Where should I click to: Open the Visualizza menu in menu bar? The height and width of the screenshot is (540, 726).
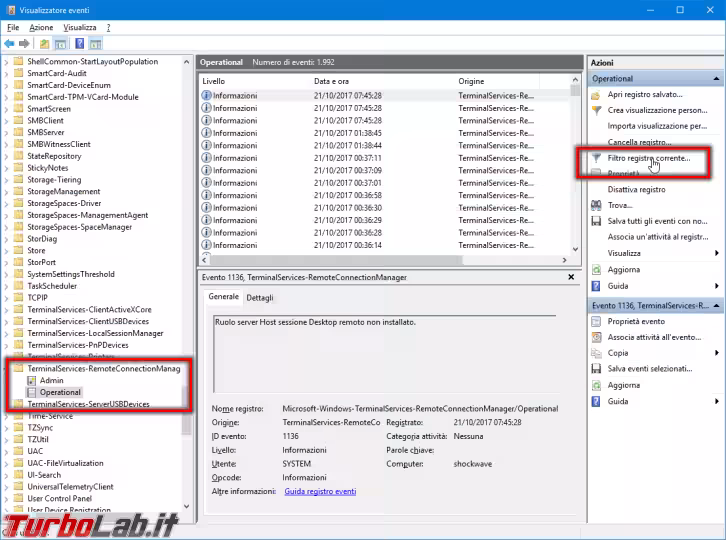80,27
